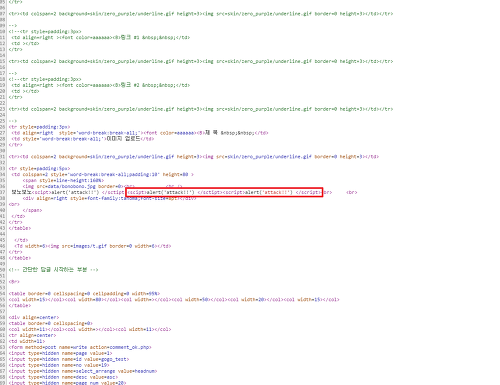The height and width of the screenshot is (385, 500).
Task: Click hidden input 'name=page value=1' line
Action: point(60,353)
